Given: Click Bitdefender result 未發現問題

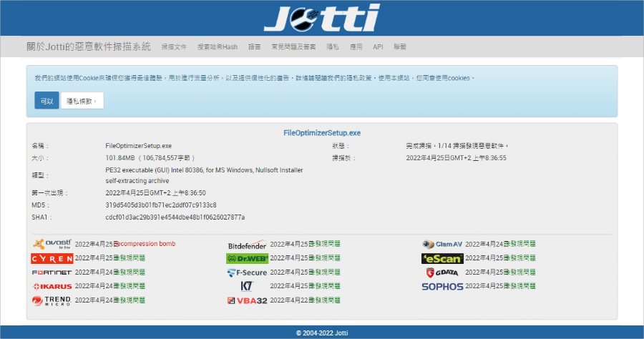Looking at the screenshot, I should [324, 244].
